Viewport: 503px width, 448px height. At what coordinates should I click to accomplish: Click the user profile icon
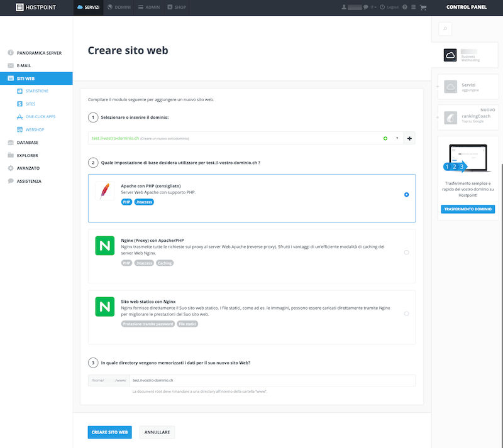tap(344, 7)
